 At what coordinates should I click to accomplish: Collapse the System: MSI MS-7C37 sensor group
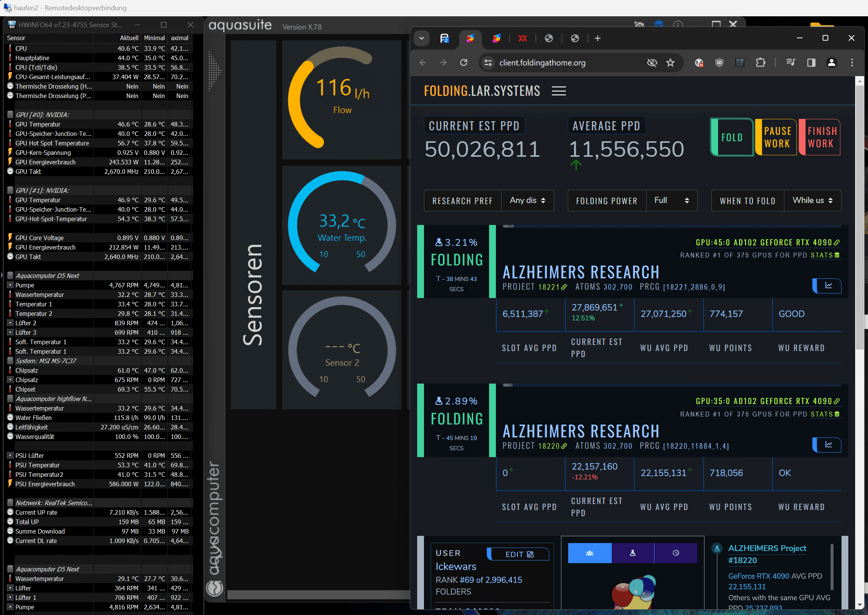10,361
